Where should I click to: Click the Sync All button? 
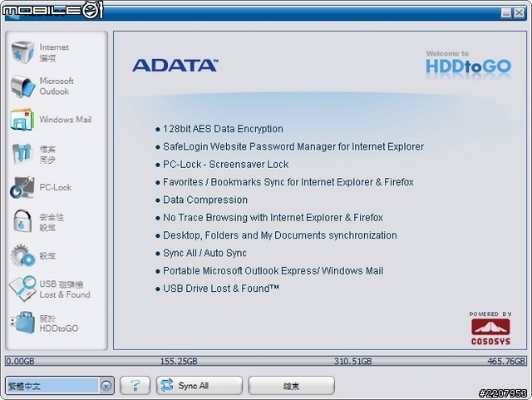199,385
